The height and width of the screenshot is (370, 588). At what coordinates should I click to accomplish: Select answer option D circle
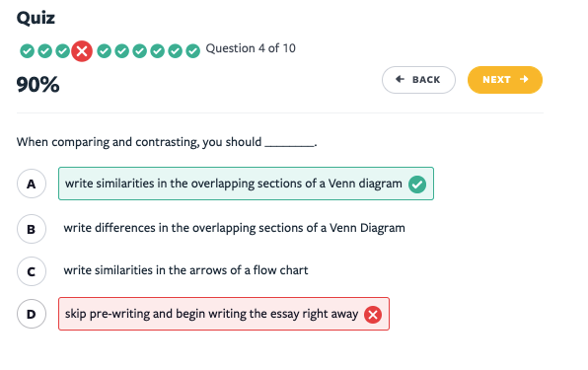click(x=32, y=314)
